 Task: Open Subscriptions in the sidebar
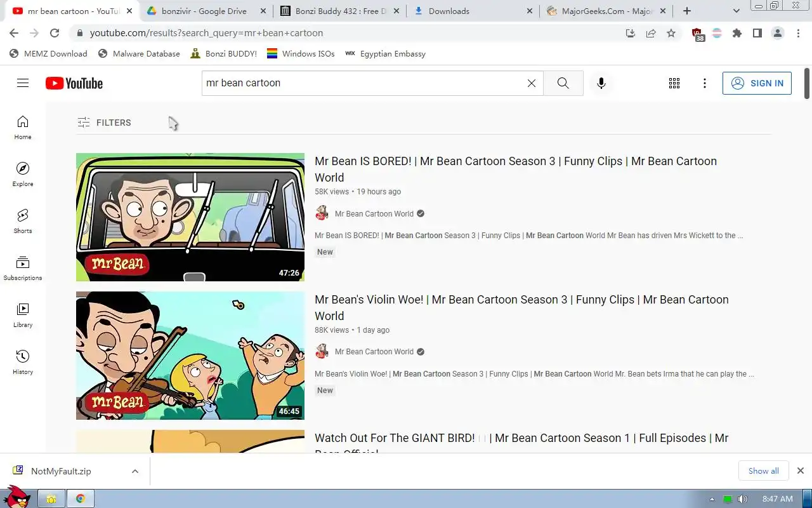pyautogui.click(x=23, y=268)
